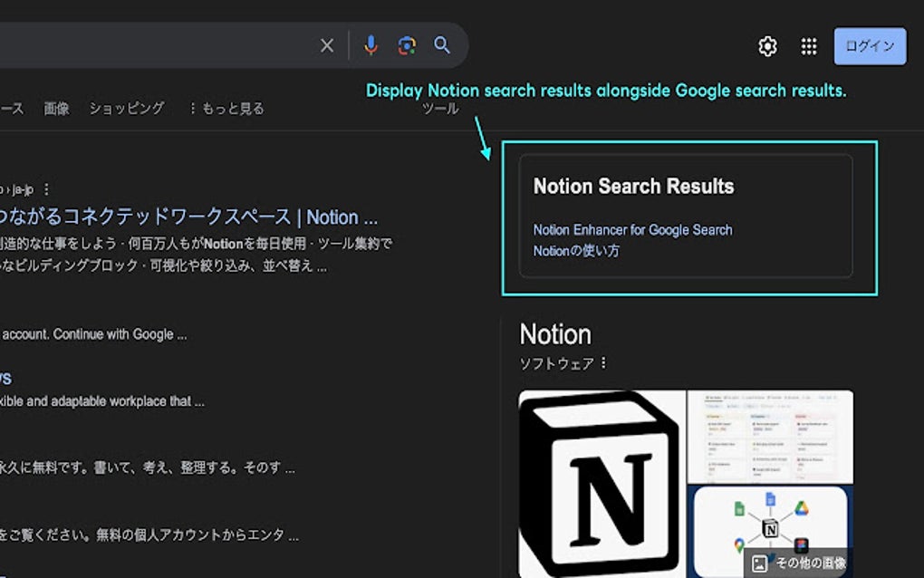Open the settings gear icon
This screenshot has width=924, height=578.
[x=767, y=46]
